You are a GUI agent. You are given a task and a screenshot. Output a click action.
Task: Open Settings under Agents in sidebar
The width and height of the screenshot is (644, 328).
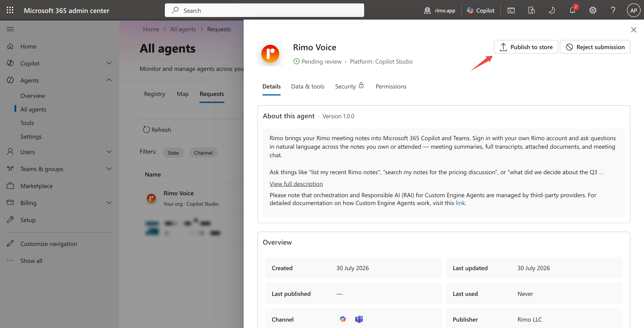[x=31, y=137]
